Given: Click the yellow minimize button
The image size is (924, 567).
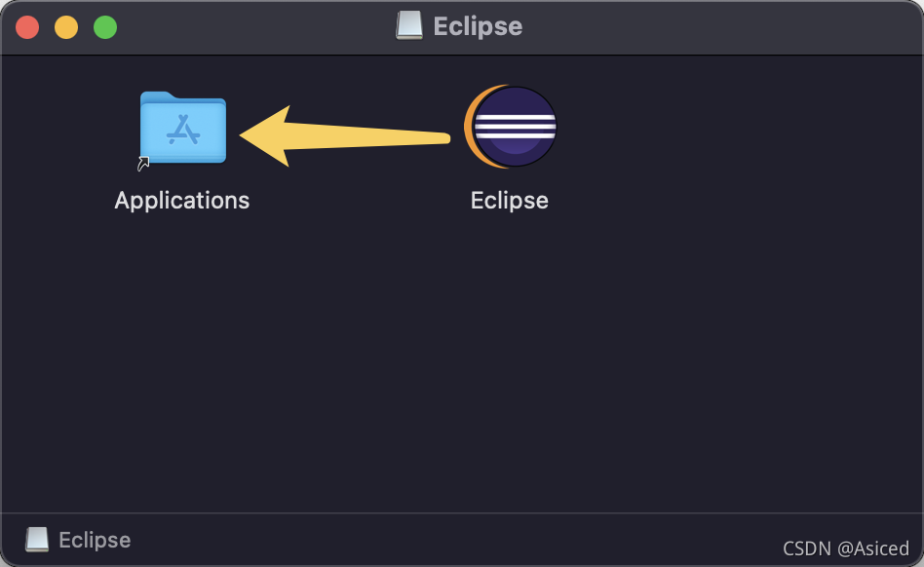Looking at the screenshot, I should pos(66,27).
